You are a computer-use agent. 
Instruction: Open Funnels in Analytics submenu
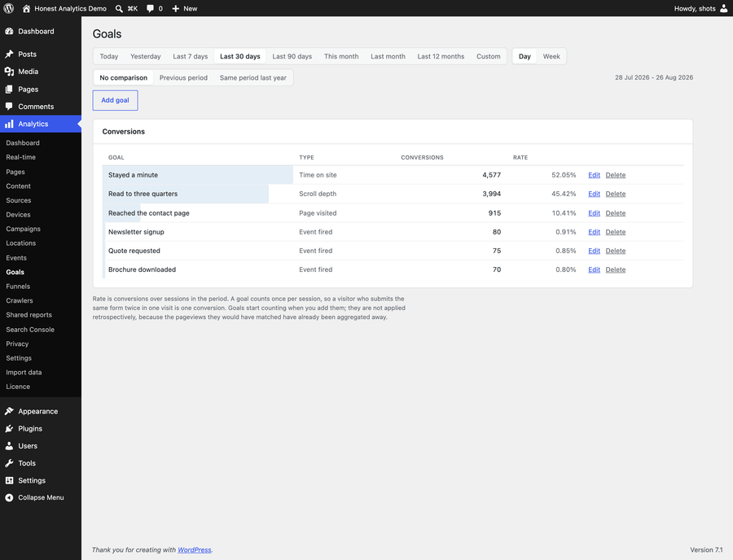(x=18, y=286)
